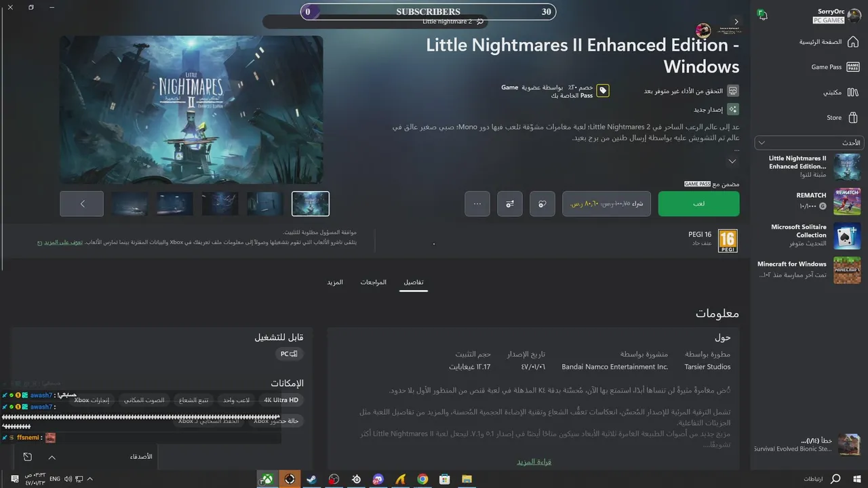Click the لاعب واحد single player chip
Viewport: 868px width, 488px height.
pyautogui.click(x=237, y=401)
